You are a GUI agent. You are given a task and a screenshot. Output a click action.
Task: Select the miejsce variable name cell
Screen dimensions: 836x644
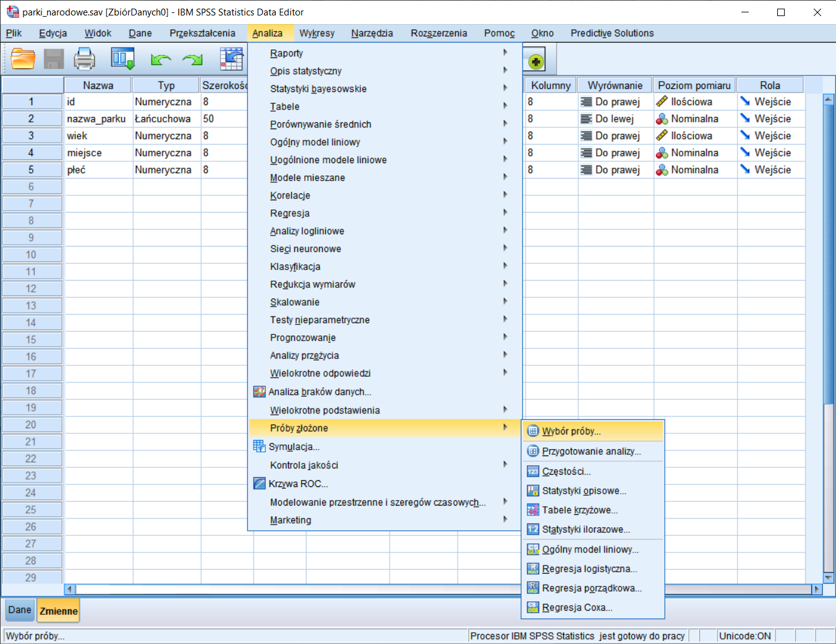click(x=98, y=153)
